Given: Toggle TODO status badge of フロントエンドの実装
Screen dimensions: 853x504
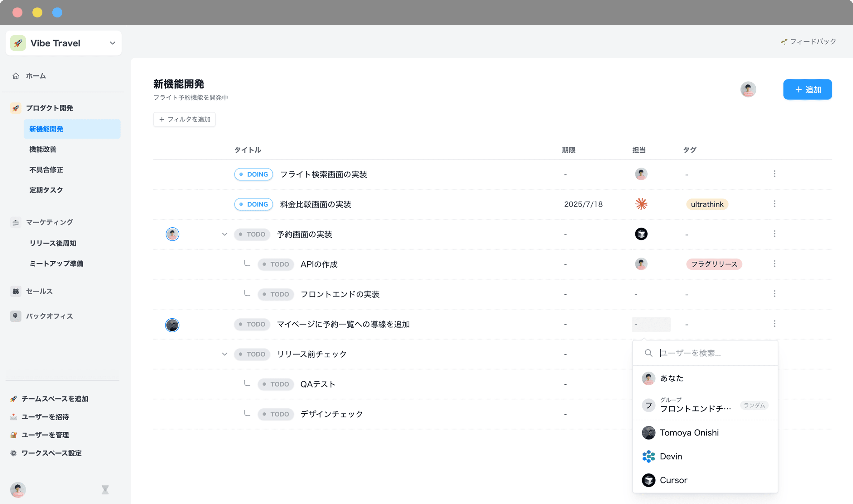Looking at the screenshot, I should (x=276, y=294).
